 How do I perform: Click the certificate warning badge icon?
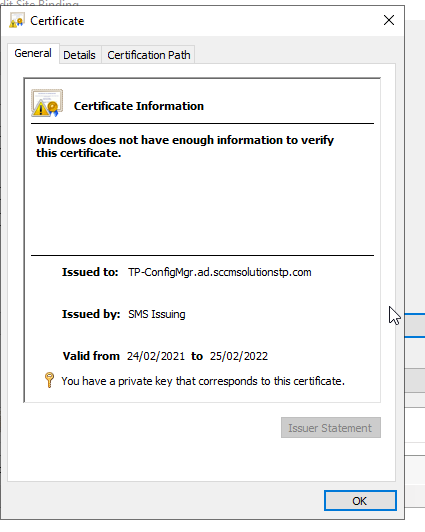(47, 103)
